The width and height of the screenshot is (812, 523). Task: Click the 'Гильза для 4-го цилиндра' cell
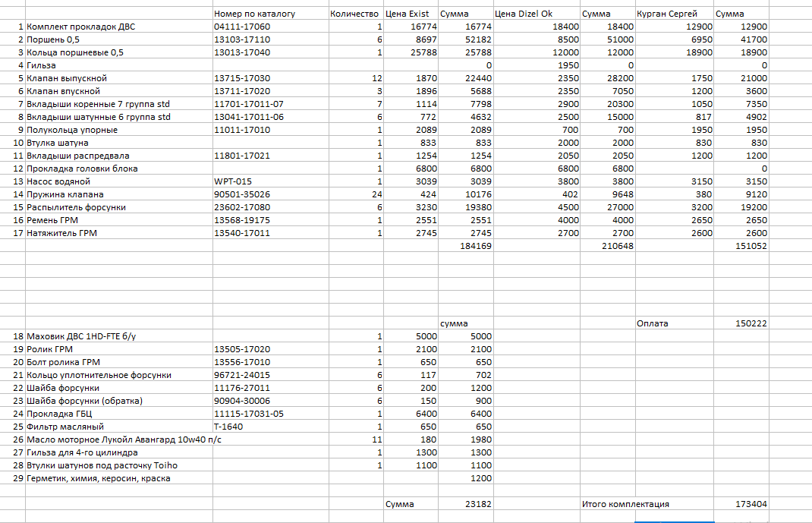pyautogui.click(x=119, y=452)
